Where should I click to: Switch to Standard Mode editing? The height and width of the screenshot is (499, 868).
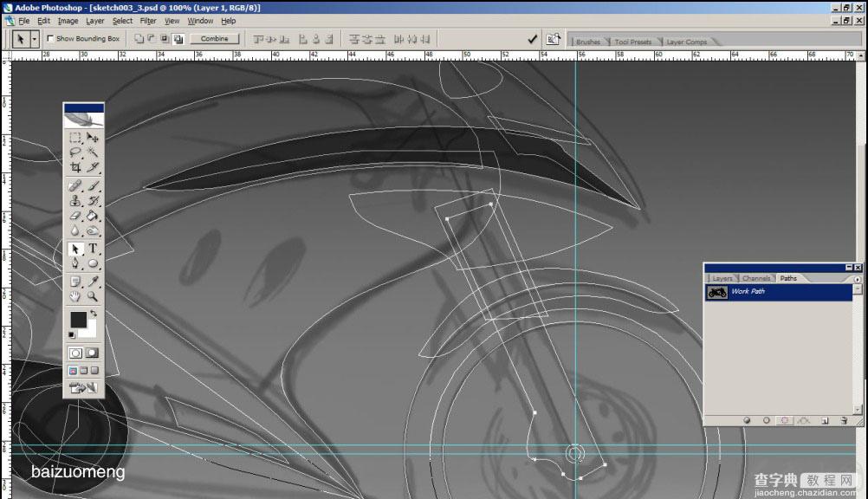tap(76, 353)
